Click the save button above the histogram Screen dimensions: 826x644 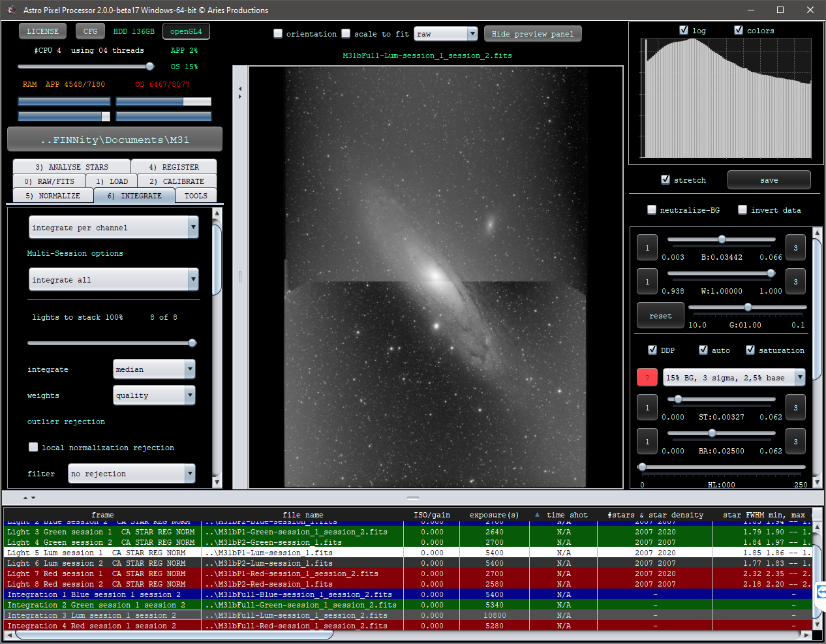point(769,179)
